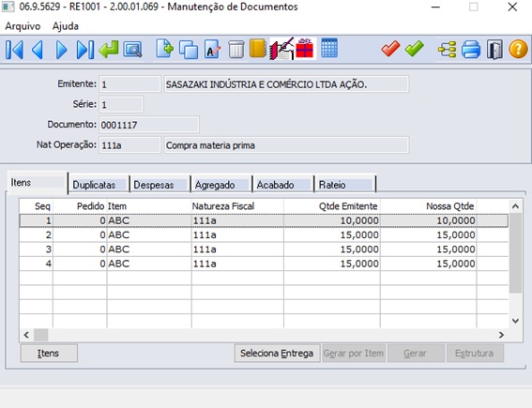Exit via the door icon

point(494,50)
